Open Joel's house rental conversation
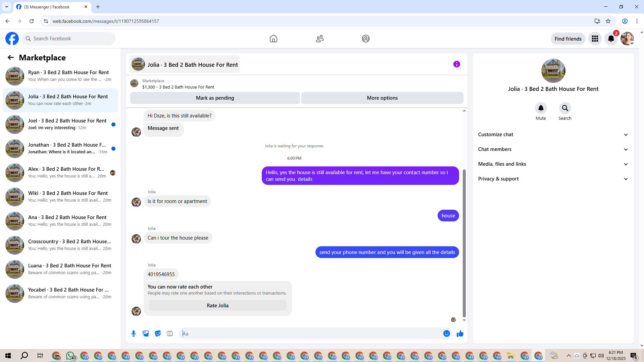Viewport: 644px width, 362px height. [x=60, y=124]
